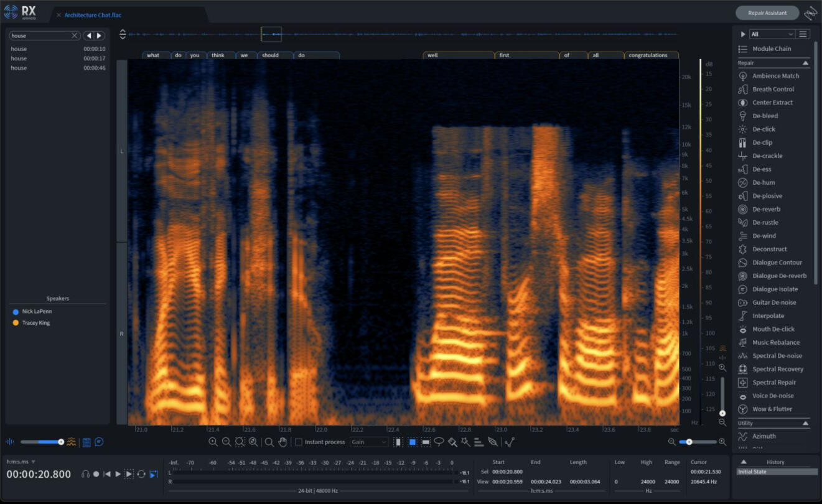Open the Gain instant process dropdown

[x=369, y=442]
